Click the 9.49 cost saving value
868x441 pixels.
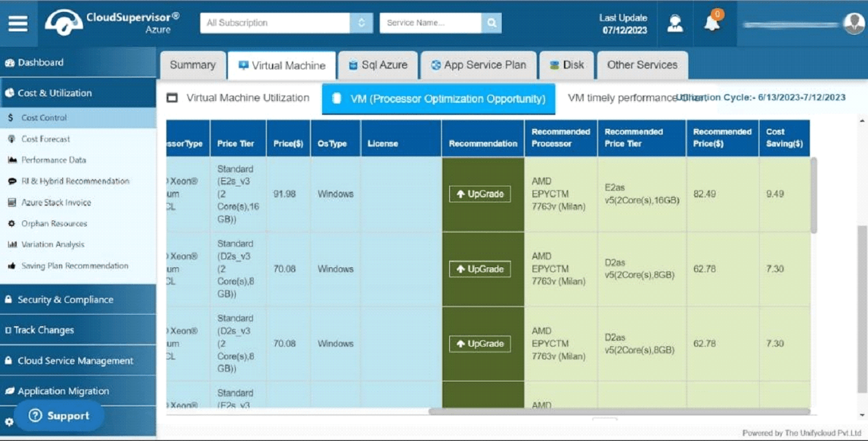coord(775,194)
